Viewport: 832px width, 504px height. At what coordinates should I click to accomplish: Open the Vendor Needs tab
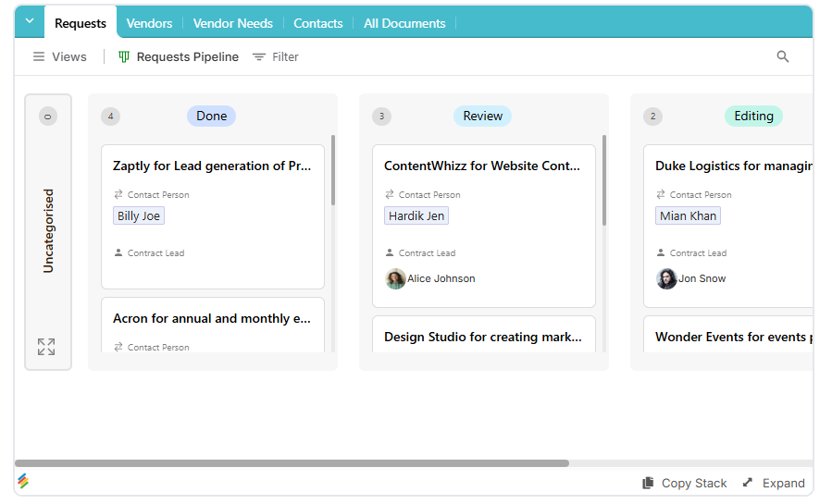click(x=232, y=23)
